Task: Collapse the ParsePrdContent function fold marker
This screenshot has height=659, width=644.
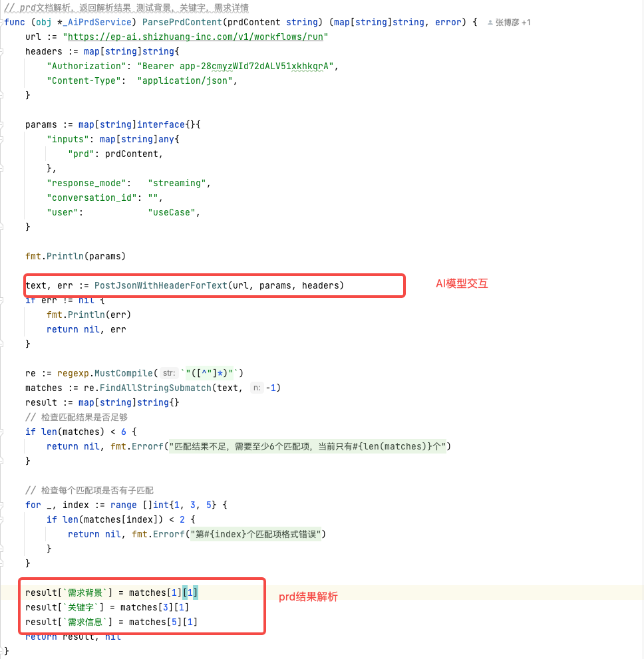Action: point(2,22)
